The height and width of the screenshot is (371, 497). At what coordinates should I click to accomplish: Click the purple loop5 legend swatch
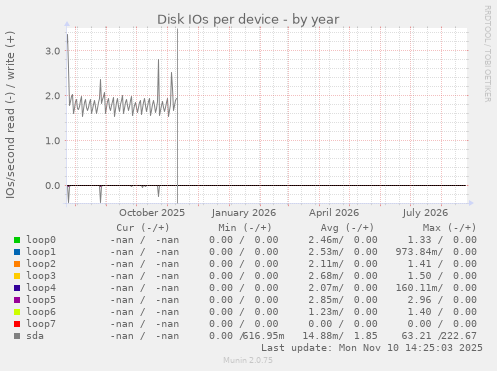(17, 300)
